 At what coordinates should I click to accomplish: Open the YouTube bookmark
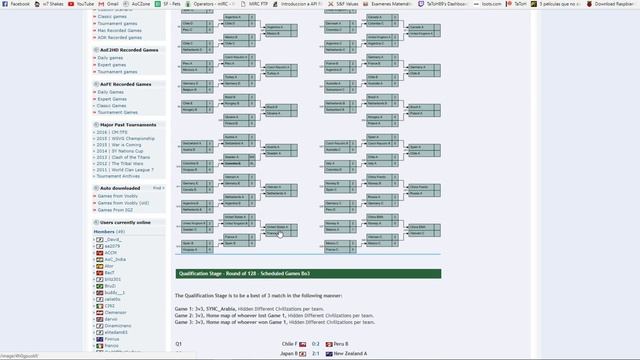click(x=81, y=4)
